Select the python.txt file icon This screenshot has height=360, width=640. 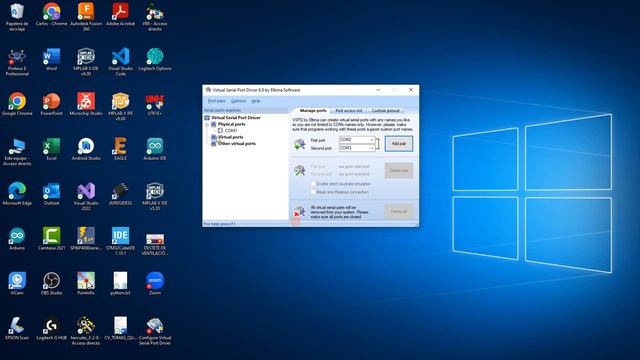click(120, 284)
